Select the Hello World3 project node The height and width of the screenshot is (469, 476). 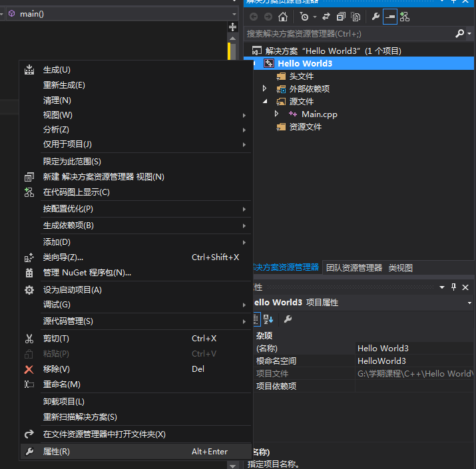[305, 63]
